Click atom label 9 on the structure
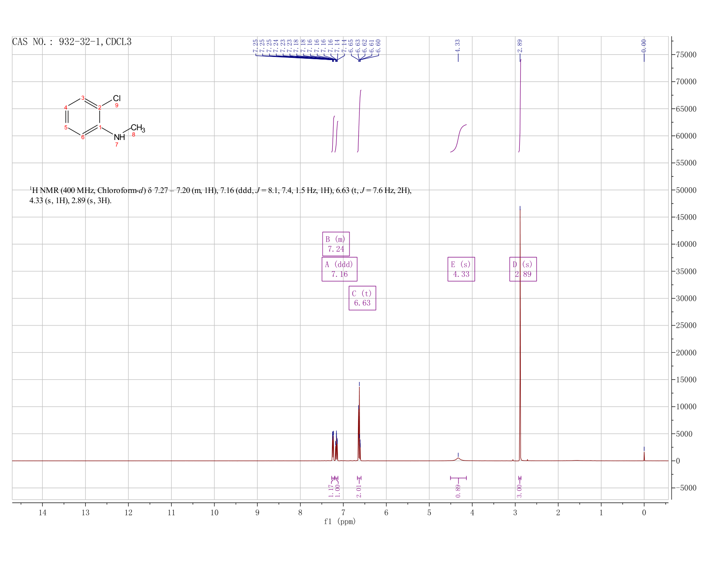Viewport: 728px width, 563px height. point(117,106)
